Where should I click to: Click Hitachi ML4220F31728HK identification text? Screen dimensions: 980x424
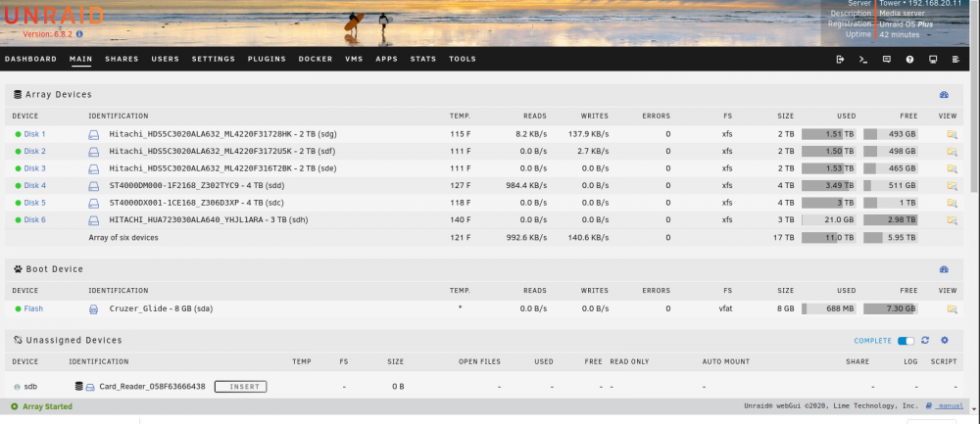pyautogui.click(x=223, y=134)
